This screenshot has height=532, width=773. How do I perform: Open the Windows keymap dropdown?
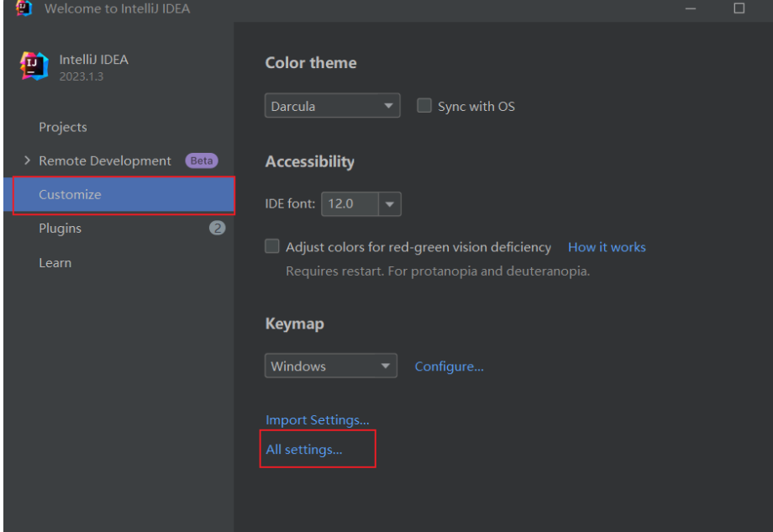(331, 366)
